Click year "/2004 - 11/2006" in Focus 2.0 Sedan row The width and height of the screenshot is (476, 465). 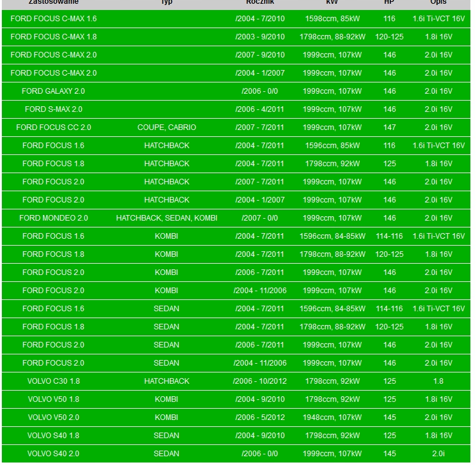point(260,363)
